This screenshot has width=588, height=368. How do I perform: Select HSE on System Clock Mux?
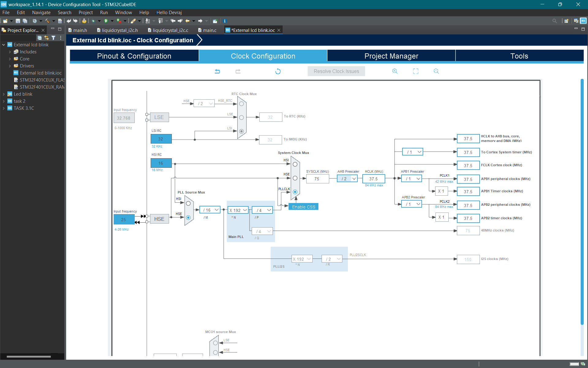coord(295,178)
